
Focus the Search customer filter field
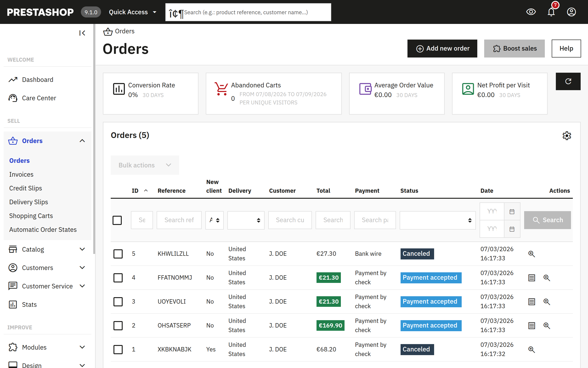pos(290,220)
